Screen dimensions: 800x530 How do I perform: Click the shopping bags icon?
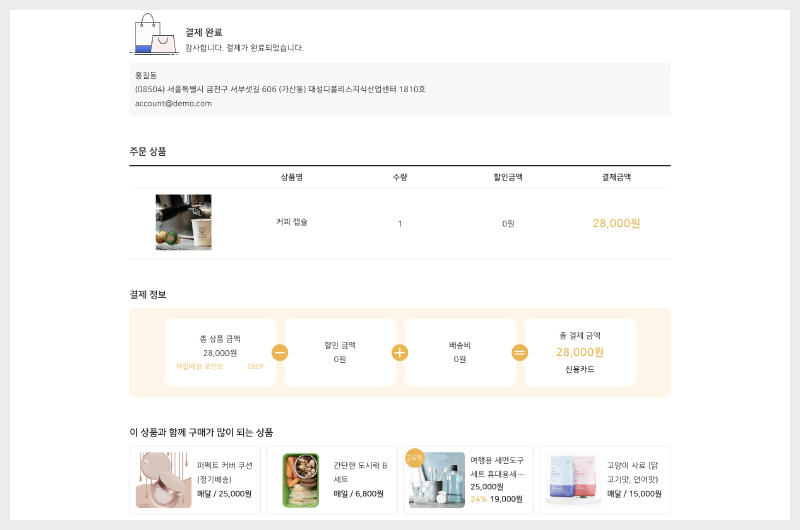click(x=155, y=34)
